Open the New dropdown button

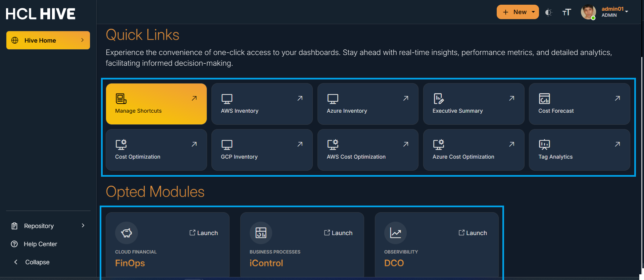[x=517, y=12]
